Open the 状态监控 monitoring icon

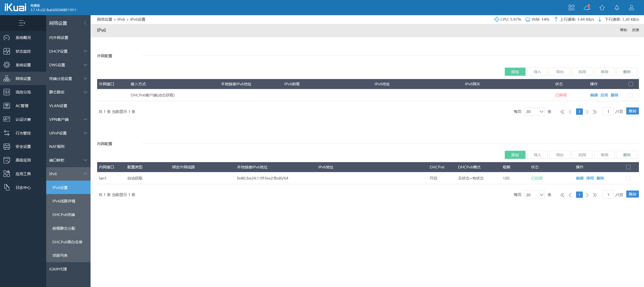tap(7, 51)
